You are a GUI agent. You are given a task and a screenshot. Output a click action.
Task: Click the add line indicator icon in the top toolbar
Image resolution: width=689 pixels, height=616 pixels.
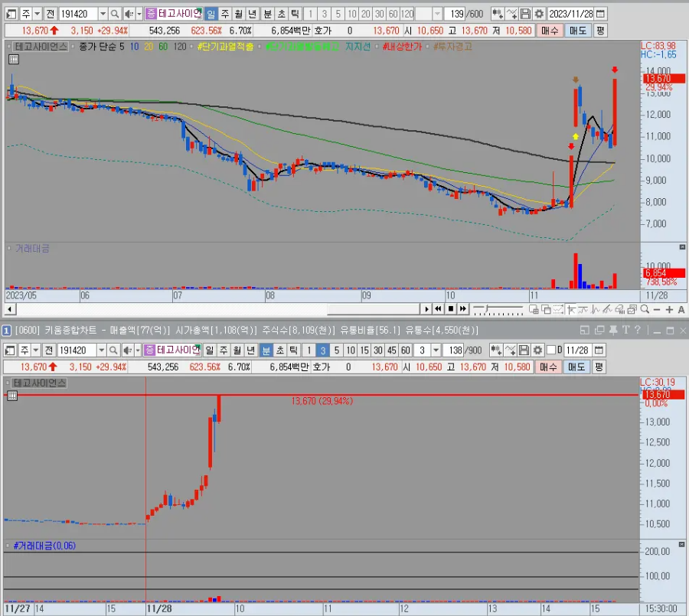click(x=511, y=14)
